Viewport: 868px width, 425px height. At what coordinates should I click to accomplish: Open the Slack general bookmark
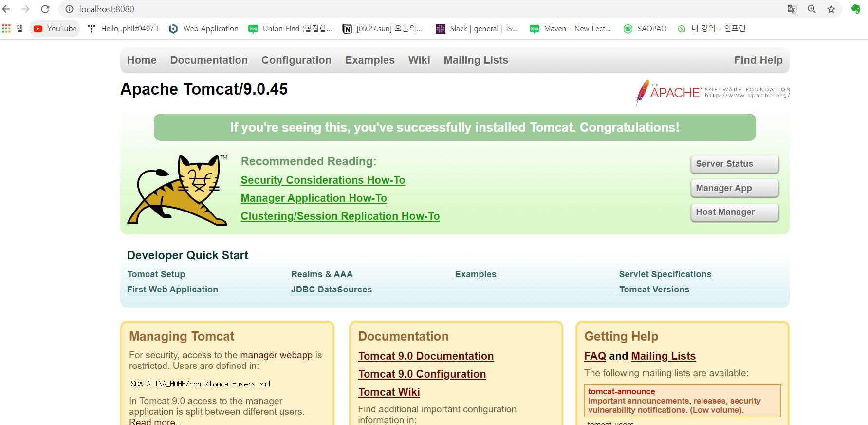[x=477, y=29]
